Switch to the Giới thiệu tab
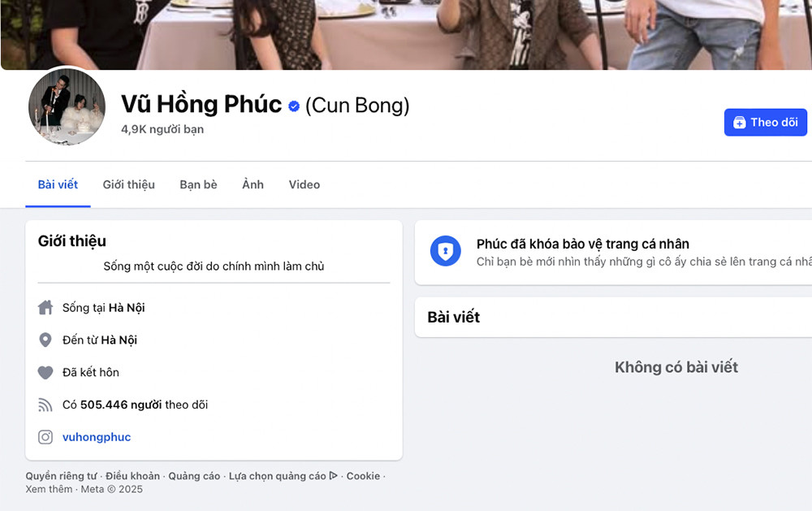812x511 pixels. 128,184
